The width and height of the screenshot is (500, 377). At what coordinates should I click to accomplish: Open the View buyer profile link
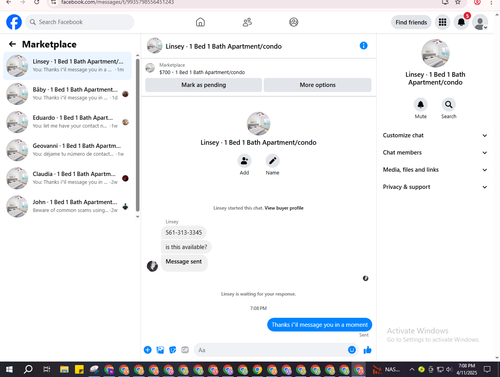pos(284,208)
